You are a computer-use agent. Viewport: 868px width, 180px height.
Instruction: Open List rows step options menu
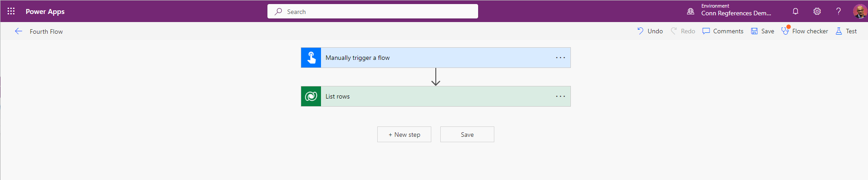pos(560,96)
